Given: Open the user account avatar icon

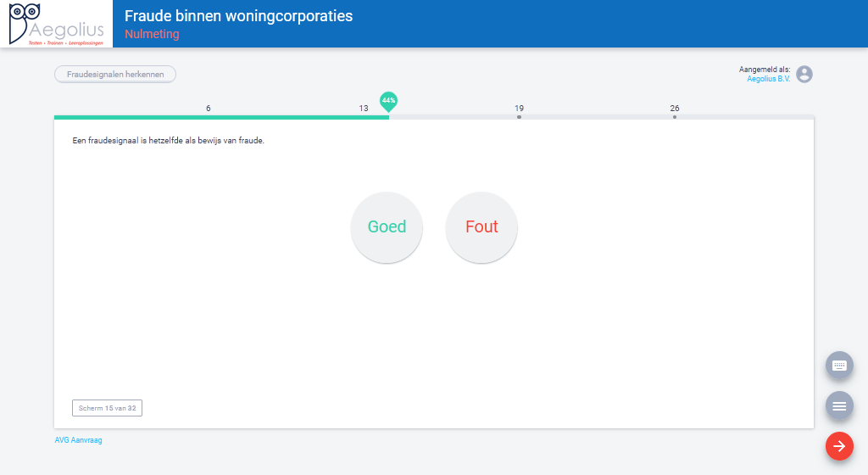Looking at the screenshot, I should pyautogui.click(x=804, y=75).
